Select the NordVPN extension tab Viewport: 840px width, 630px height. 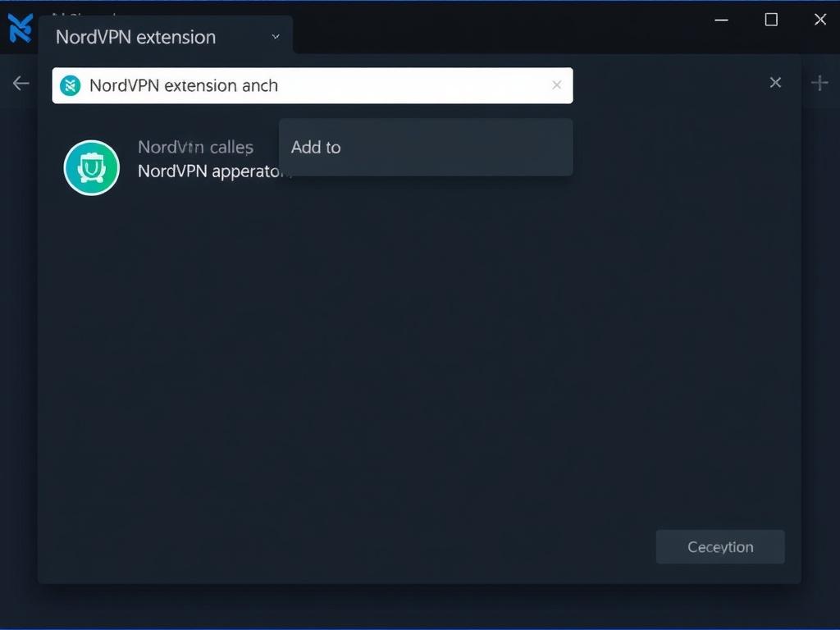click(x=166, y=36)
